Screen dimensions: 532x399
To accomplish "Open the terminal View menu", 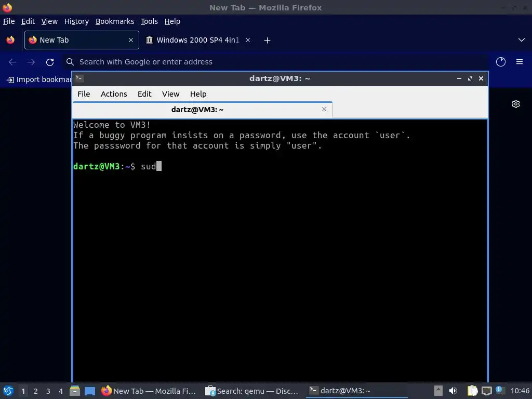I will 170,94.
